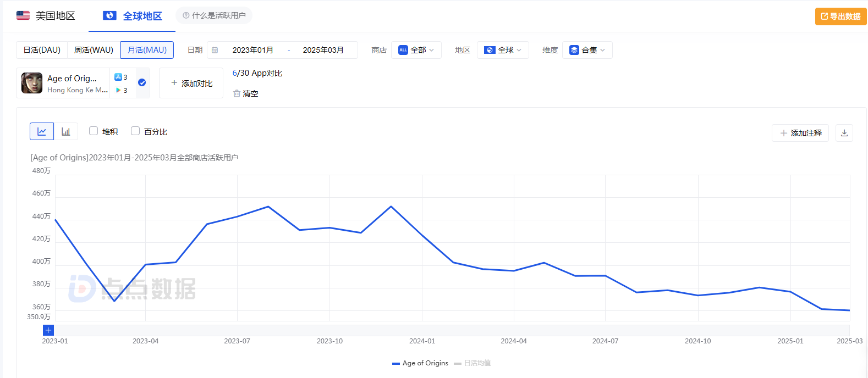Enable the 堆积 stacked checkbox
Image resolution: width=868 pixels, height=378 pixels.
(94, 131)
